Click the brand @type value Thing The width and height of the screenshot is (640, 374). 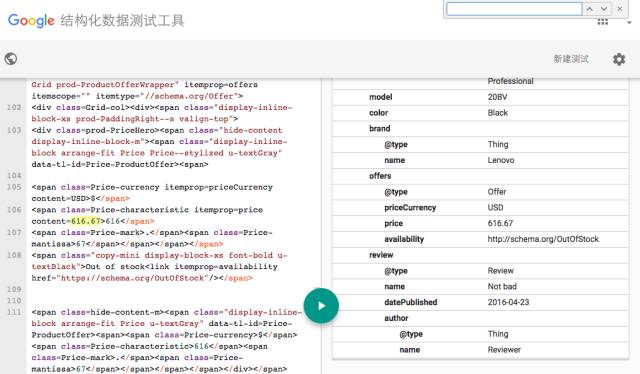[498, 145]
